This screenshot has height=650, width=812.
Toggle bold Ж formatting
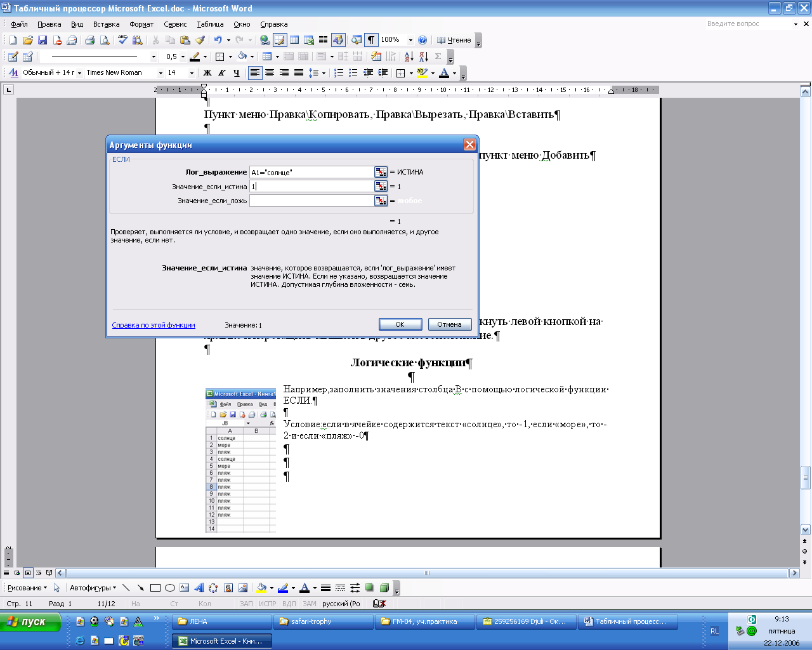coord(207,73)
